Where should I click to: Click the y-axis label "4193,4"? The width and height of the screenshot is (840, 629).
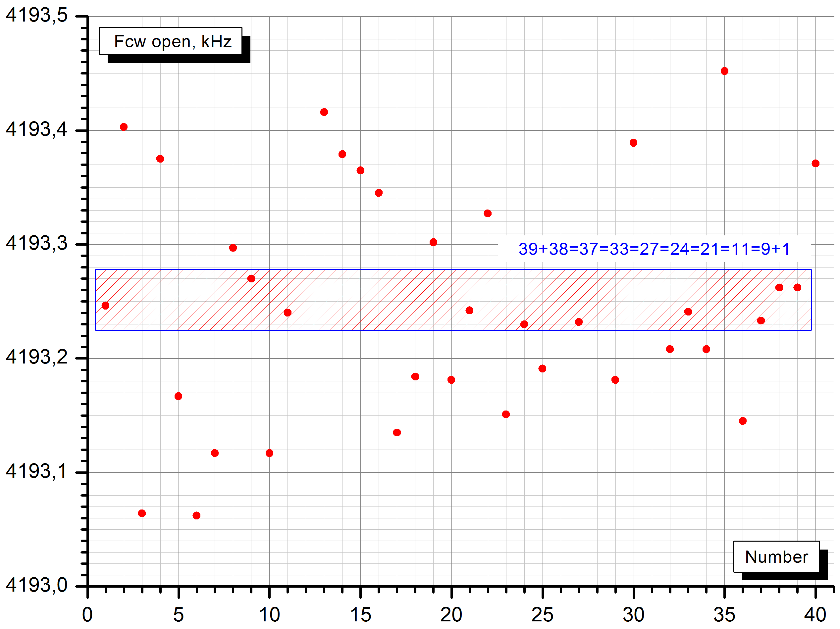coord(36,129)
